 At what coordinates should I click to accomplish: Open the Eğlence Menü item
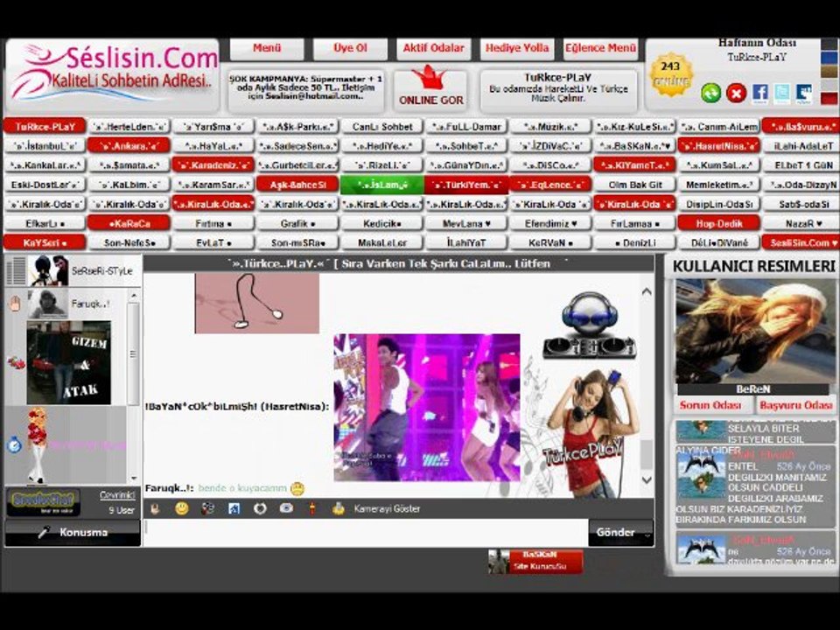pyautogui.click(x=601, y=48)
